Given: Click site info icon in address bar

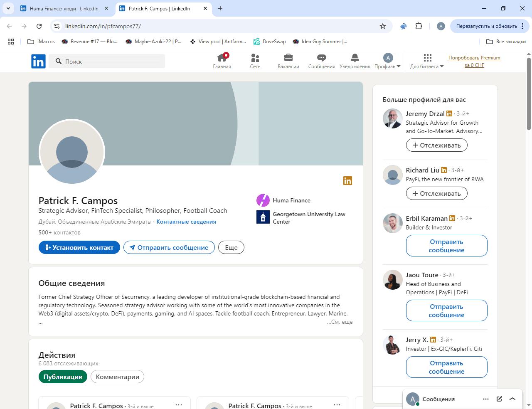Looking at the screenshot, I should click(x=57, y=26).
